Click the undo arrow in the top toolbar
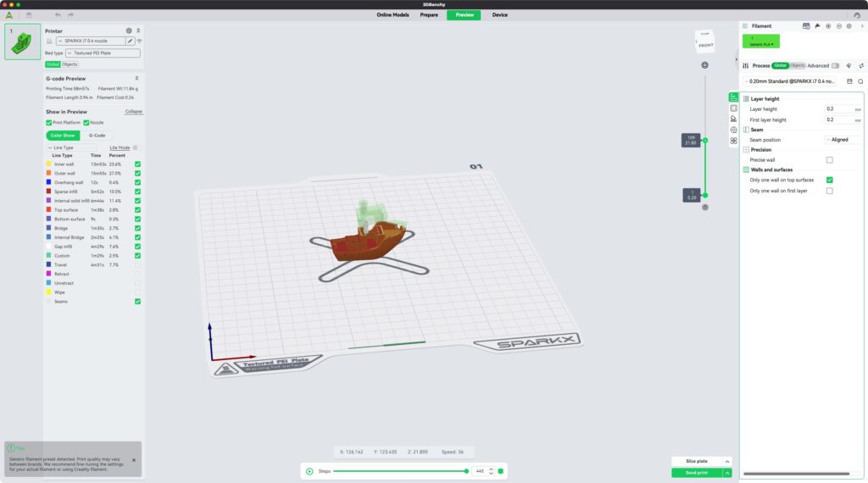 (x=58, y=14)
